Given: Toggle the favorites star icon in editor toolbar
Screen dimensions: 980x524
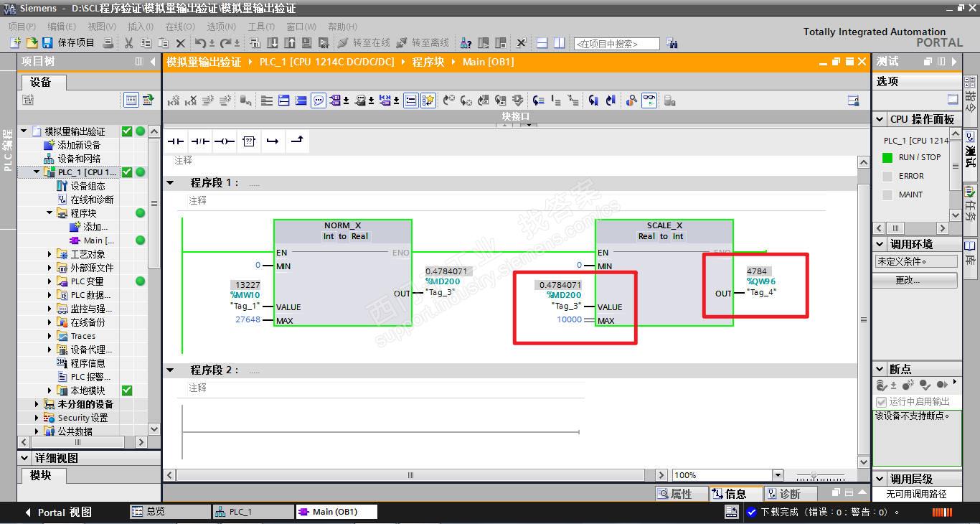Looking at the screenshot, I should [428, 100].
